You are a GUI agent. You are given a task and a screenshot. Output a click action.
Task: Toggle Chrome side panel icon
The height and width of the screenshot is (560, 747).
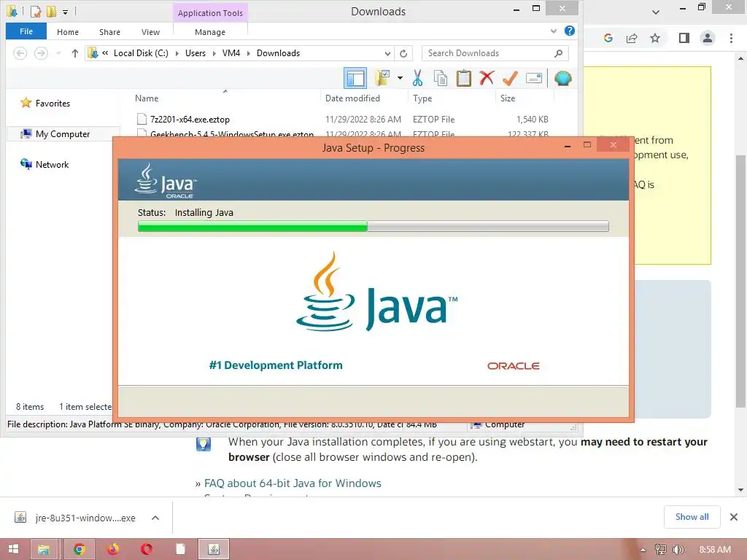(x=684, y=38)
